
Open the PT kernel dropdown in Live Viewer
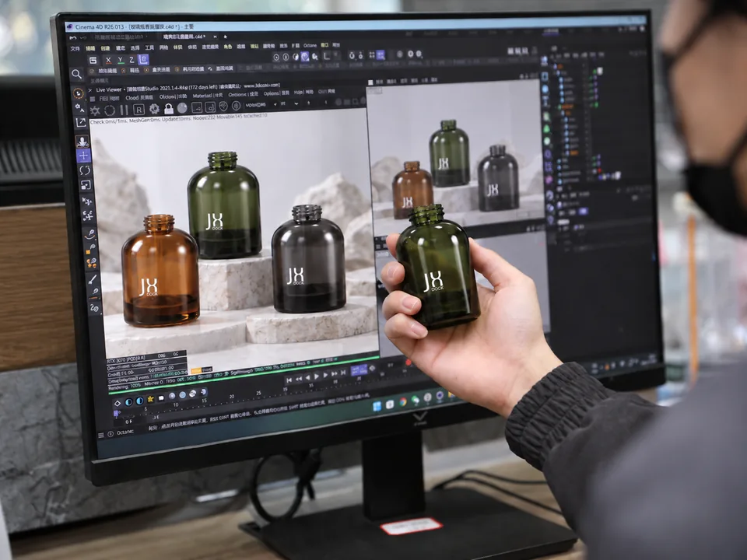[x=290, y=103]
